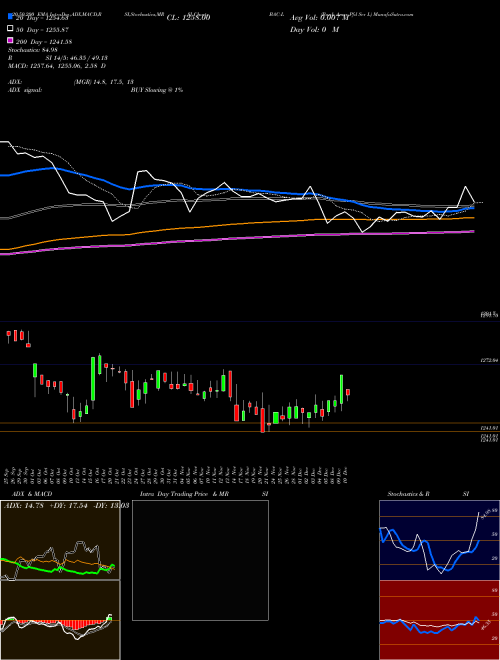Click the 'ADX signal:' label
This screenshot has height=660, width=500.
pyautogui.click(x=25, y=90)
